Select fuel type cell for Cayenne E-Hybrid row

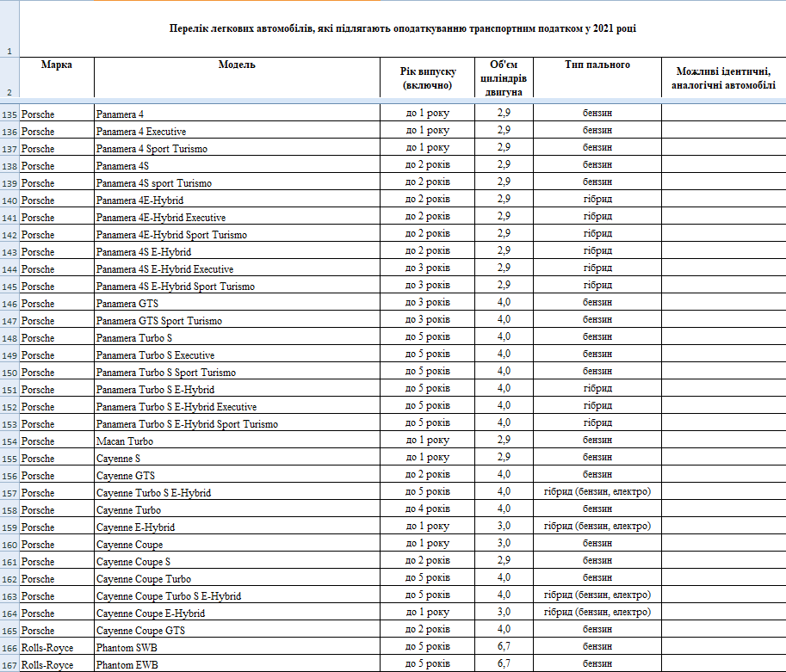tap(597, 527)
